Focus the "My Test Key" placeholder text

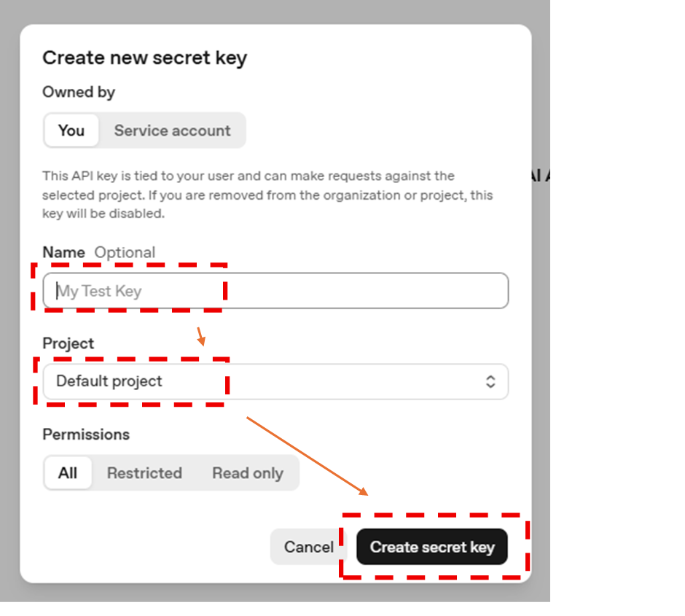click(x=100, y=291)
